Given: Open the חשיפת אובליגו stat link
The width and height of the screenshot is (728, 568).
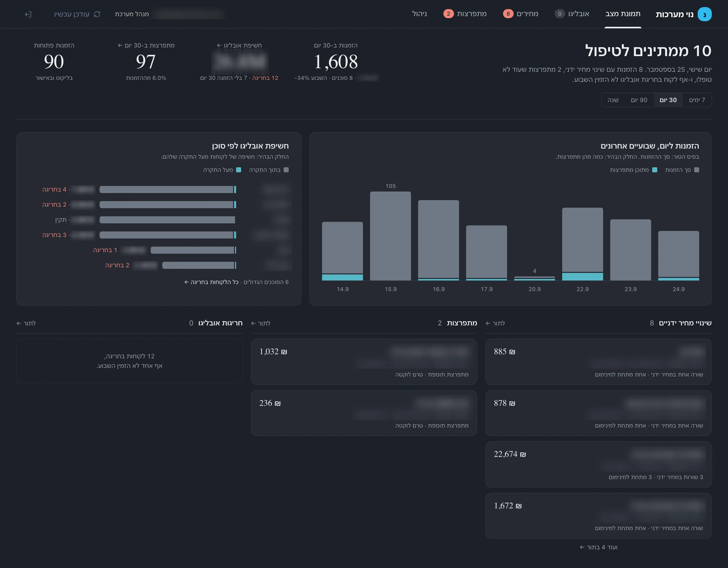Looking at the screenshot, I should point(239,45).
